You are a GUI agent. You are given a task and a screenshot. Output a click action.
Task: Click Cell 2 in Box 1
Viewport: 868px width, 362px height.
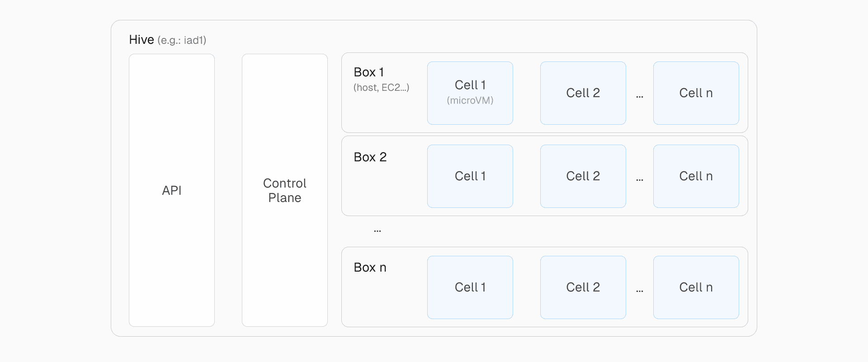coord(583,93)
